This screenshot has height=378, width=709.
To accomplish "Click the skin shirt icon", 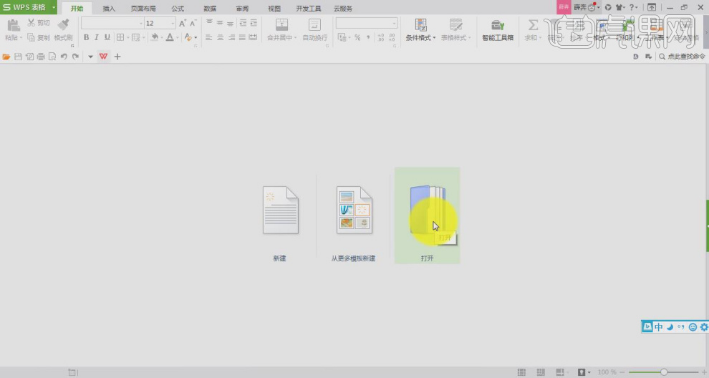I will click(619, 7).
